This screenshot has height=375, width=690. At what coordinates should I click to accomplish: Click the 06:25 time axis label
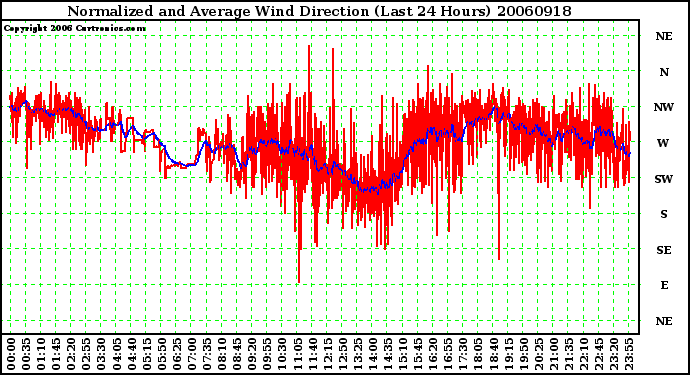[176, 354]
